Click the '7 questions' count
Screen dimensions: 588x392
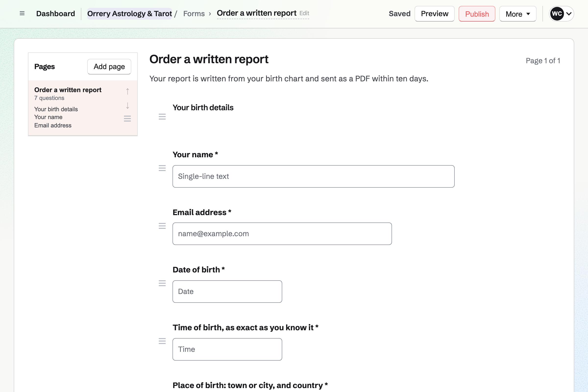coord(49,98)
